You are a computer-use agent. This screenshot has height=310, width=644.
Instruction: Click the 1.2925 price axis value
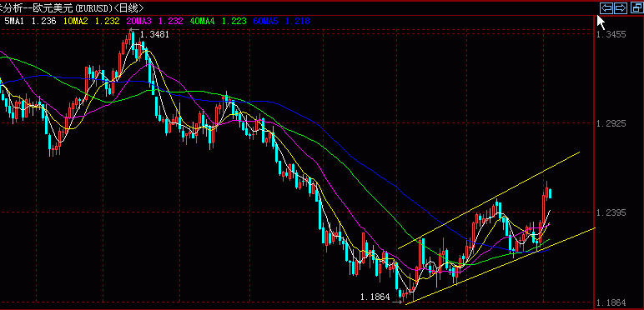[x=611, y=123]
